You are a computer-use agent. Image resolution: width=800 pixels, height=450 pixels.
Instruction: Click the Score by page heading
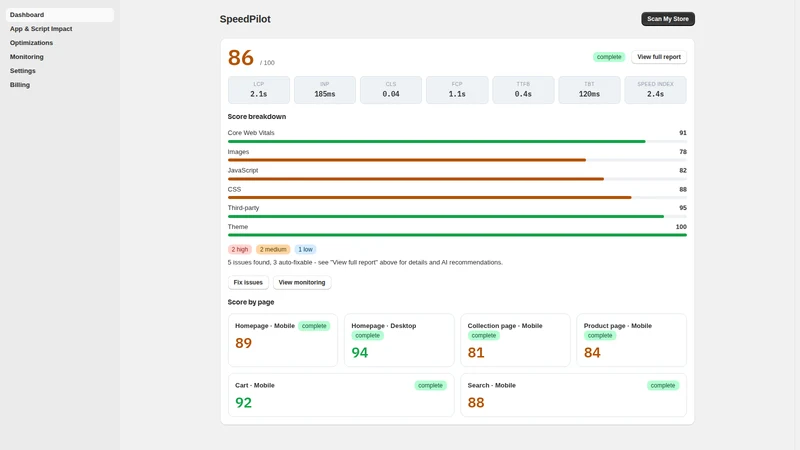click(x=251, y=302)
